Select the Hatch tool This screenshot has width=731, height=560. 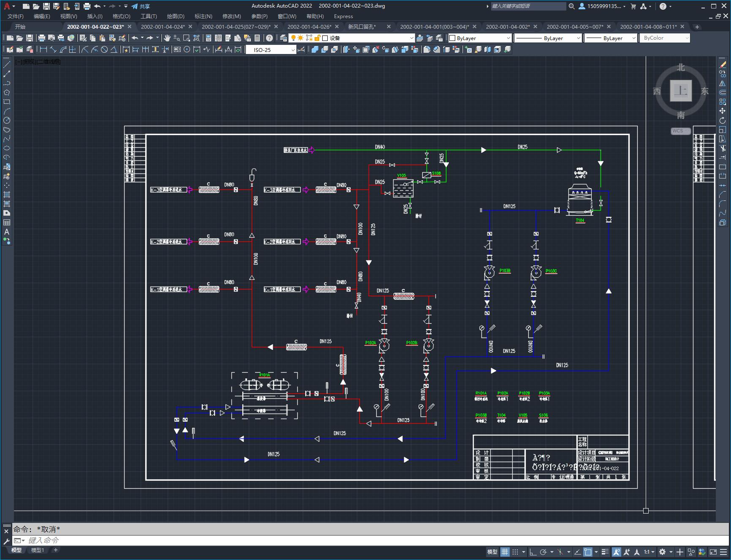[x=7, y=195]
